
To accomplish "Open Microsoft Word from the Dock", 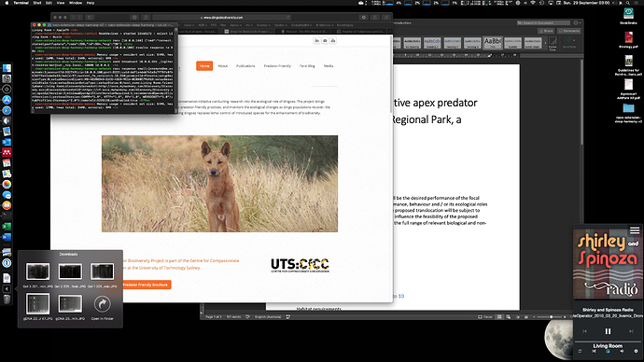I will 7,237.
